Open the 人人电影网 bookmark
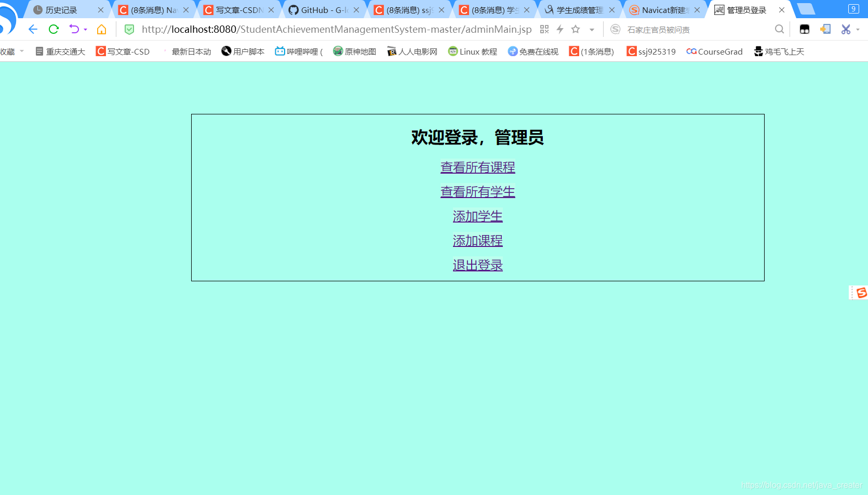Screen dimensions: 868x495 [412, 51]
